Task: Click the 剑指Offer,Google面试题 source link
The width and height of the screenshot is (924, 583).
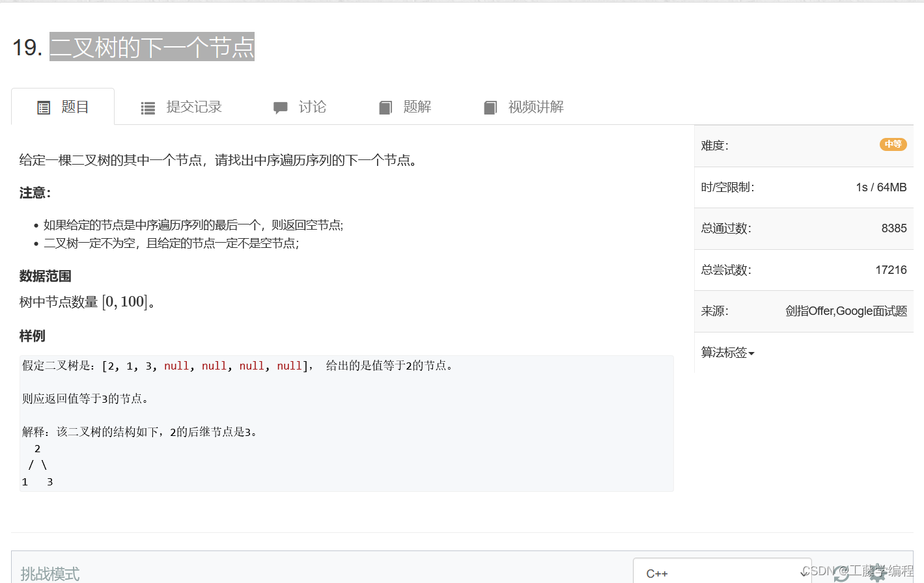Action: click(x=846, y=311)
